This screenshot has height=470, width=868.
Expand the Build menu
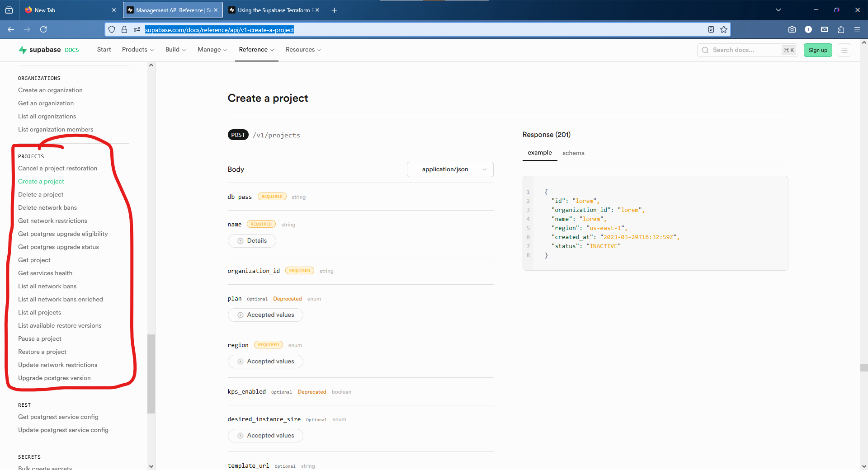point(175,50)
